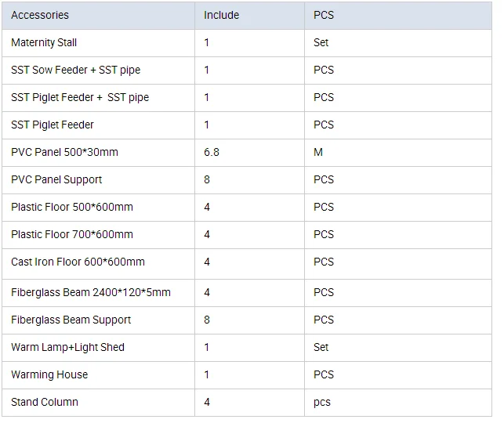Image resolution: width=504 pixels, height=423 pixels.
Task: Select the PVC Panel Support cell
Action: pyautogui.click(x=56, y=179)
